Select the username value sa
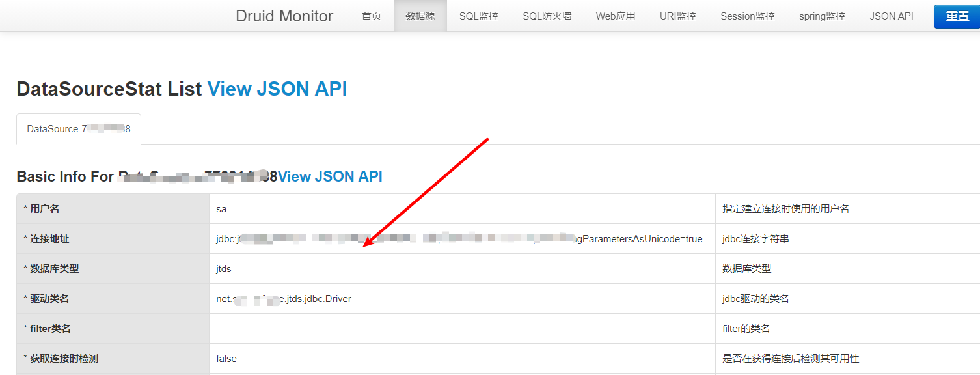The width and height of the screenshot is (980, 375). pyautogui.click(x=221, y=209)
